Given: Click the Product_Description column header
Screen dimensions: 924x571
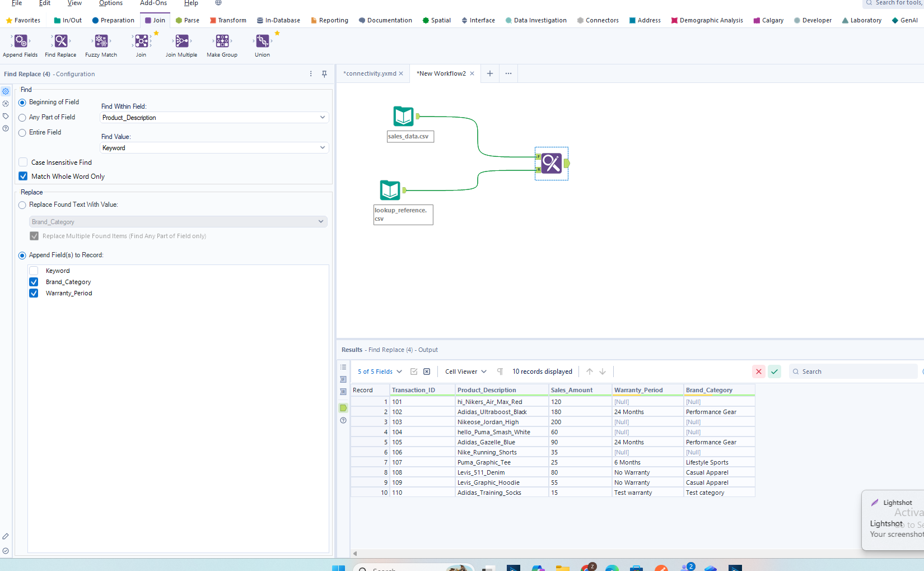Looking at the screenshot, I should click(487, 390).
